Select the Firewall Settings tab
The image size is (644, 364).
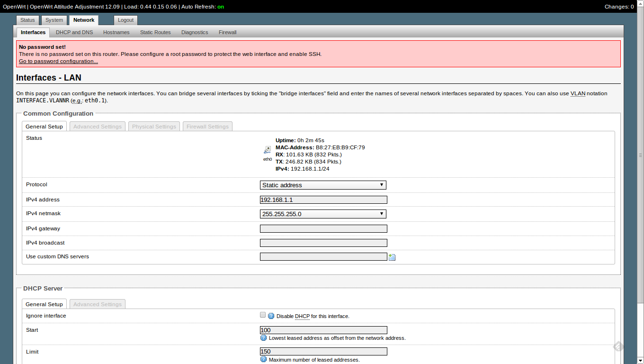tap(207, 127)
